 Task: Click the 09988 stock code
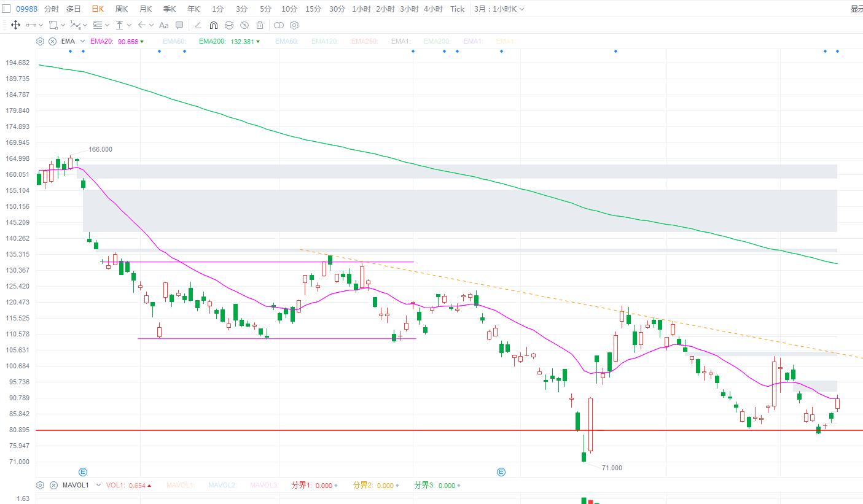26,9
